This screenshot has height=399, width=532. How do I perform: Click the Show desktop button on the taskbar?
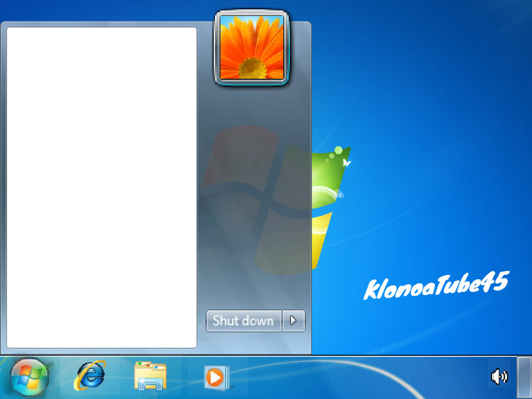coord(524,377)
